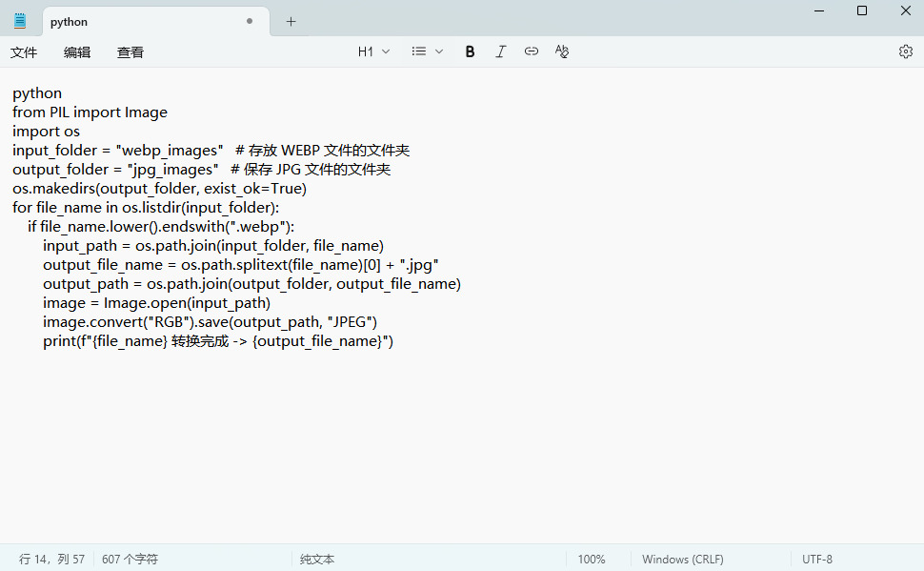This screenshot has height=571, width=924.
Task: Toggle bold formatting
Action: click(x=470, y=51)
